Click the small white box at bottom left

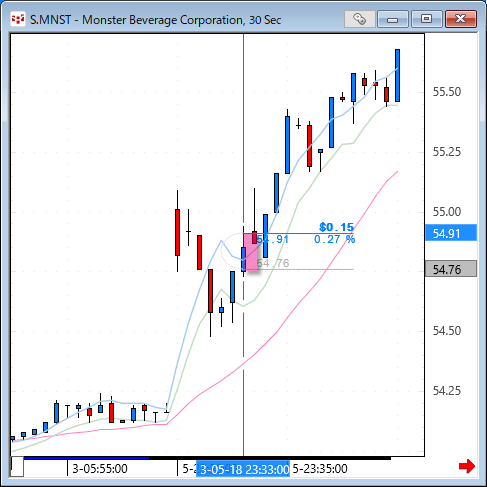pos(17,467)
